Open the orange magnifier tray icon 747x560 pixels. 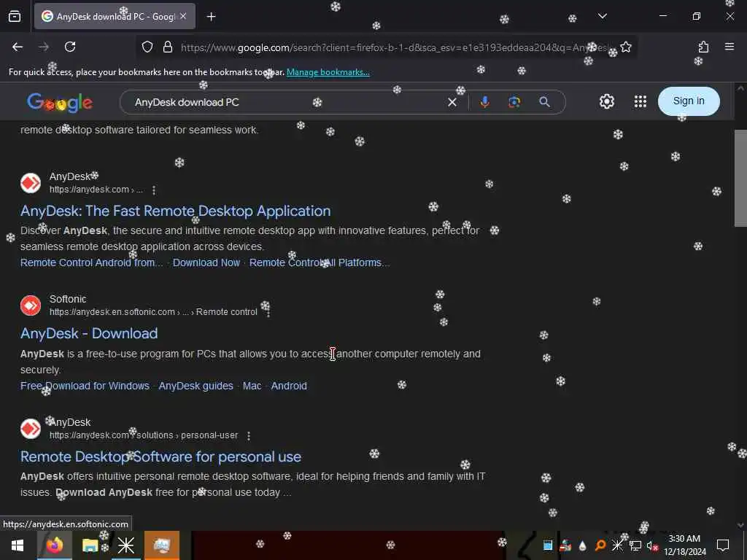(x=600, y=545)
